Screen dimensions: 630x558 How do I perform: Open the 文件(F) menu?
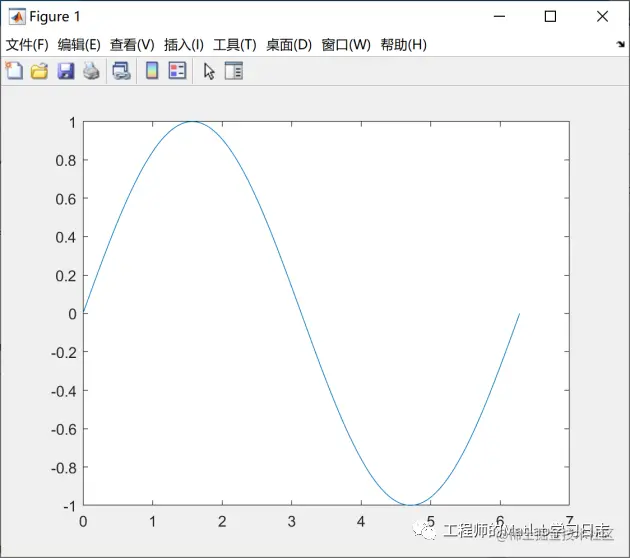pos(27,45)
